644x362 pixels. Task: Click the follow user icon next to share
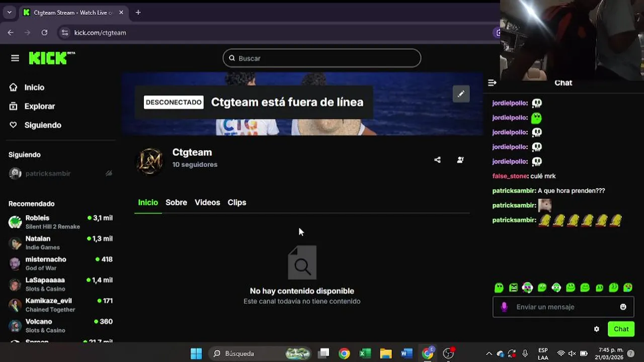coord(460,160)
